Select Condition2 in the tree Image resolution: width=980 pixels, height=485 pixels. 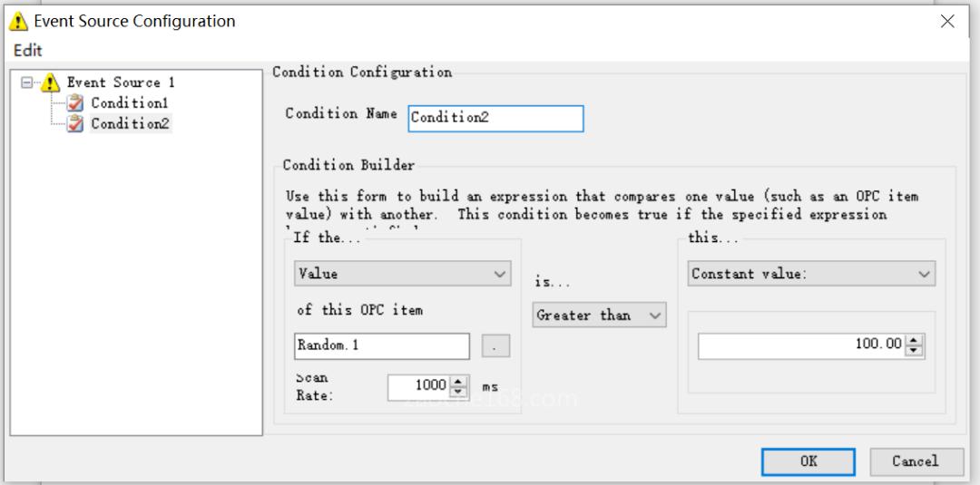pyautogui.click(x=129, y=124)
